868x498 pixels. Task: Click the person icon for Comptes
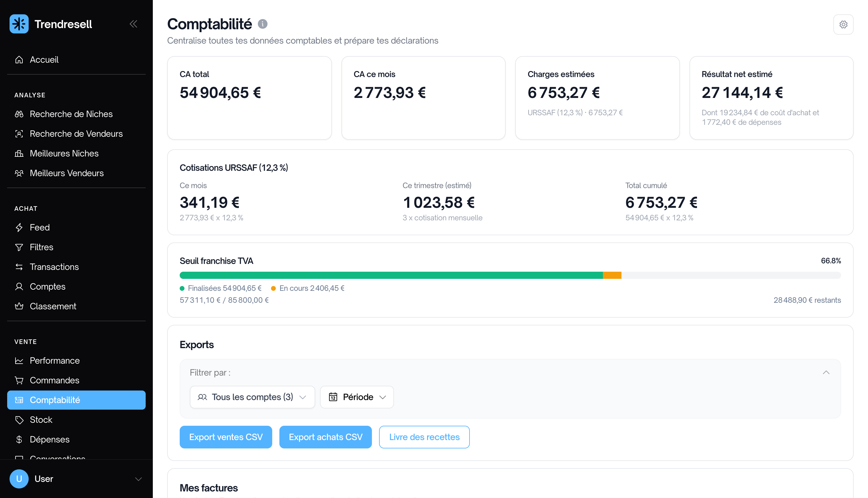[x=19, y=287]
